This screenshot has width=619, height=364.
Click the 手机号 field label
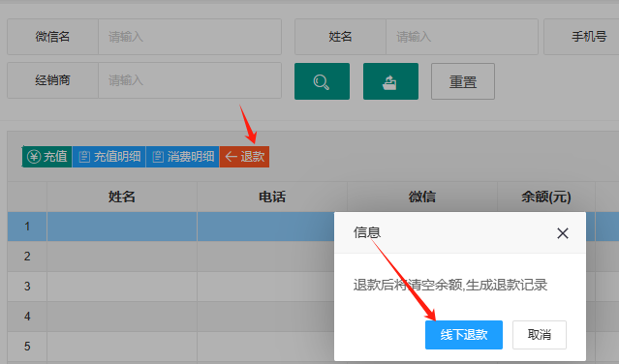tap(589, 37)
